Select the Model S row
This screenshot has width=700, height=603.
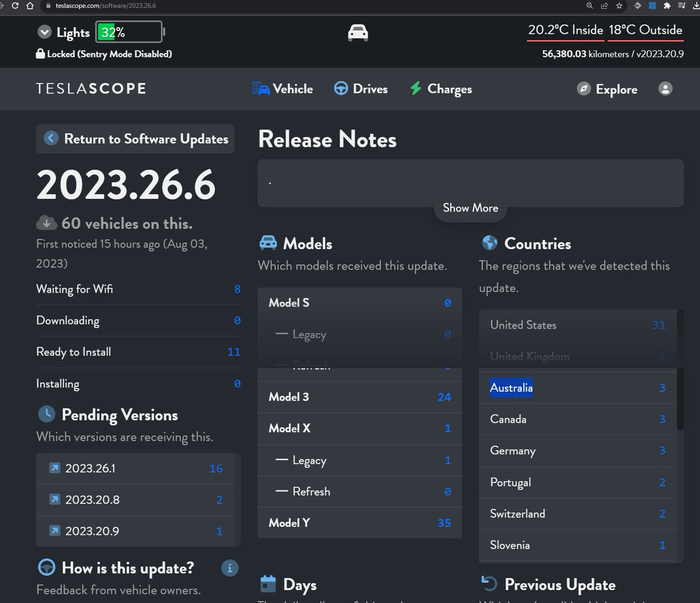click(360, 303)
